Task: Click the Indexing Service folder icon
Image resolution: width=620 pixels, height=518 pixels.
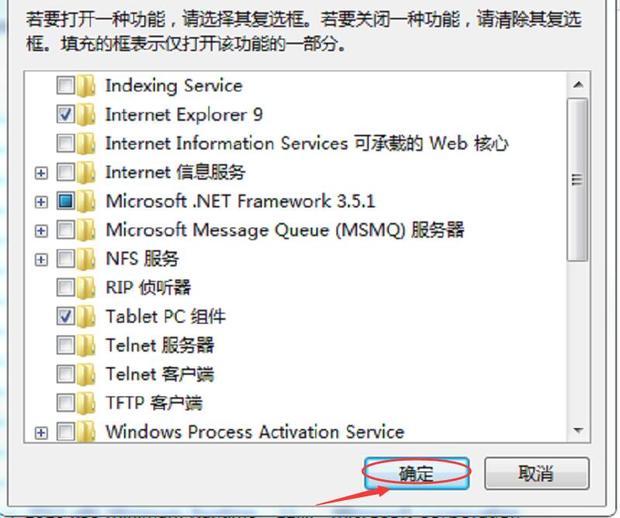Action: pyautogui.click(x=86, y=86)
